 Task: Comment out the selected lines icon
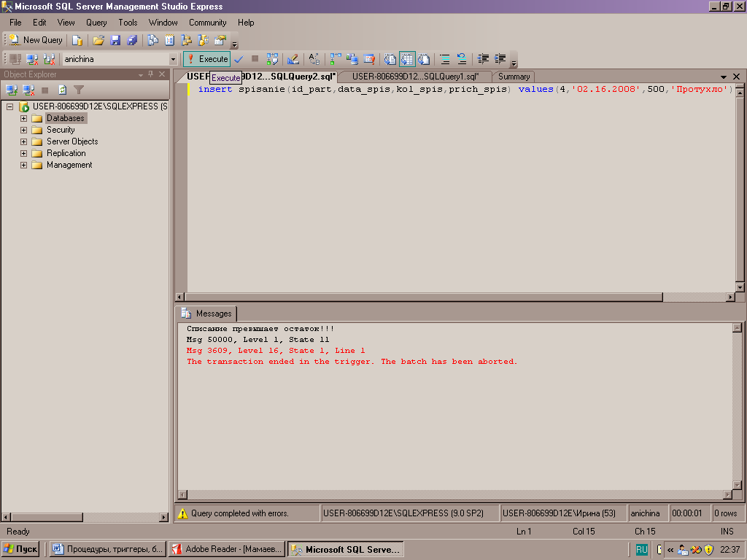pos(444,59)
